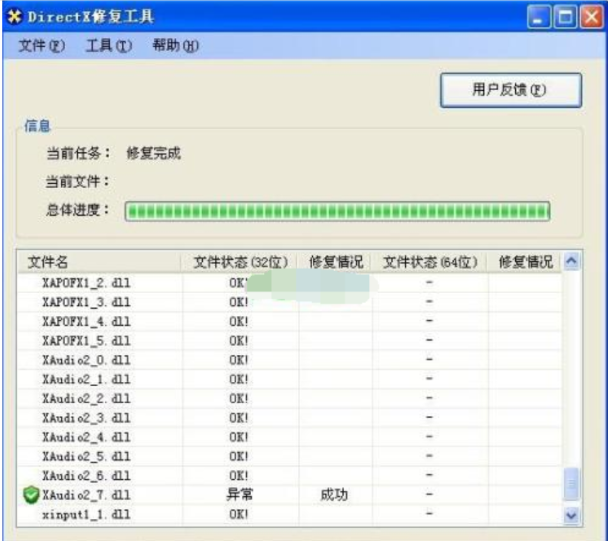Screen dimensions: 608x541
Task: Open the 文件(F) menu
Action: tap(42, 46)
